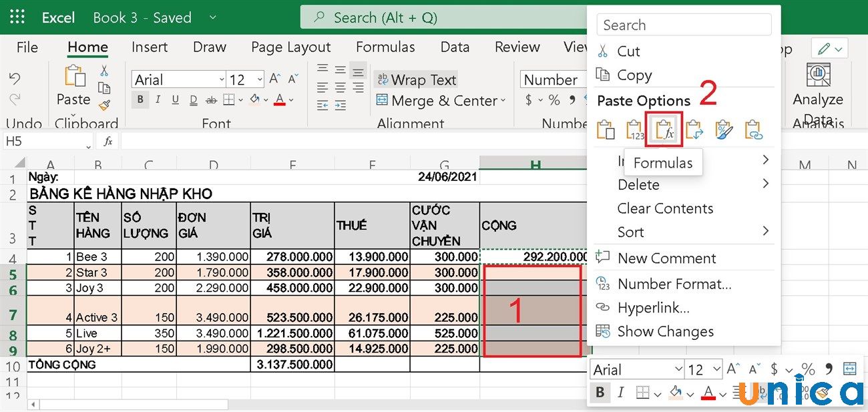This screenshot has height=412, width=868.
Task: Click the Format Painter icon in the ribbon
Action: pyautogui.click(x=104, y=105)
